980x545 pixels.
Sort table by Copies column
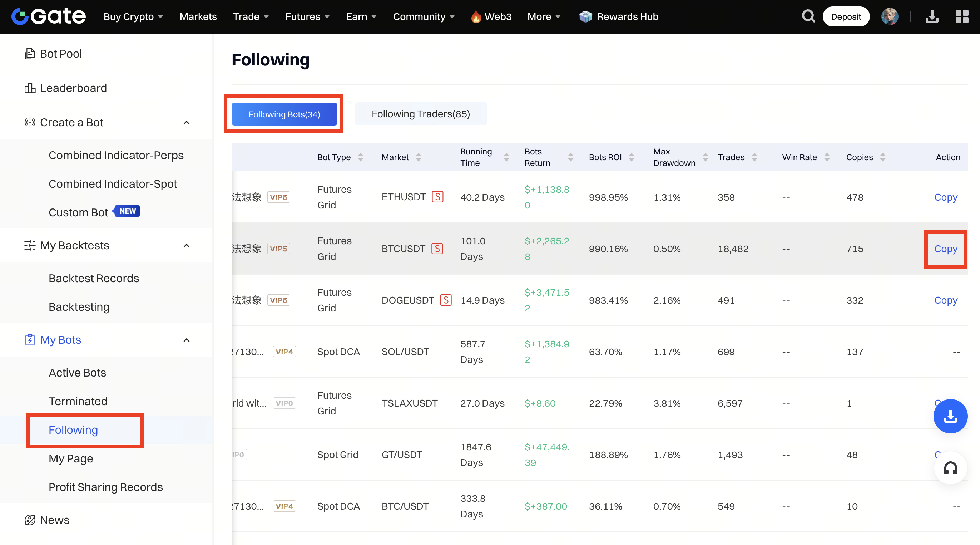coord(883,157)
